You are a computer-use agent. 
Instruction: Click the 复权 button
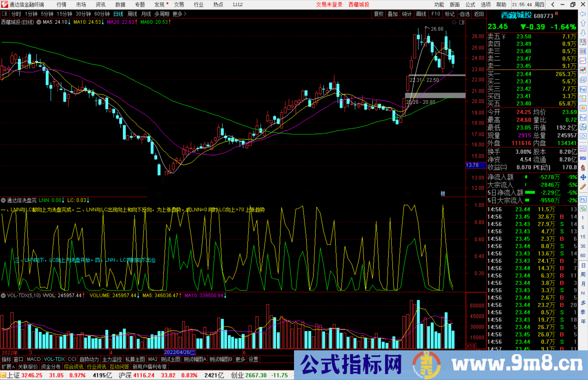pos(379,14)
